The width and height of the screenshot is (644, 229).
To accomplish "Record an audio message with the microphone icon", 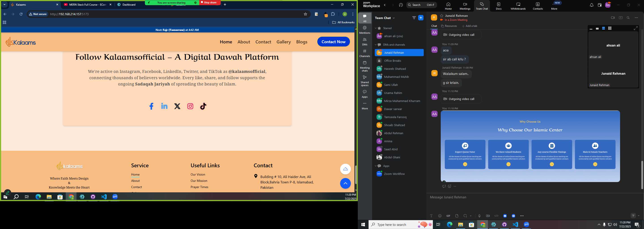I will [x=479, y=216].
